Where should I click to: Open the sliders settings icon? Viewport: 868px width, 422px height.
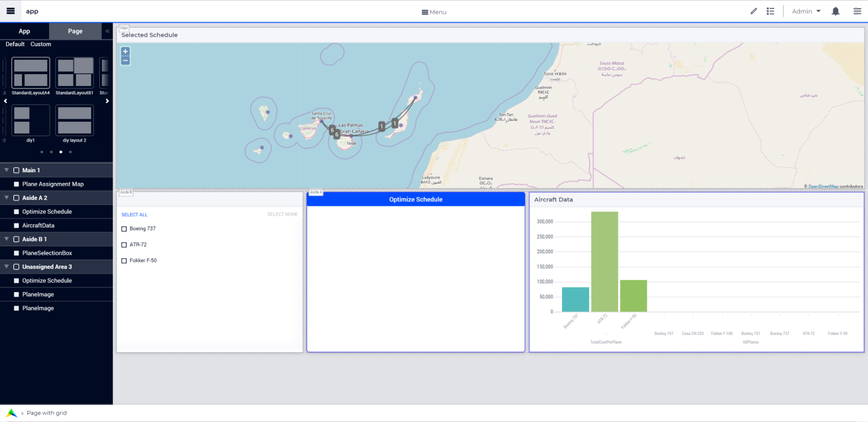pyautogui.click(x=857, y=11)
